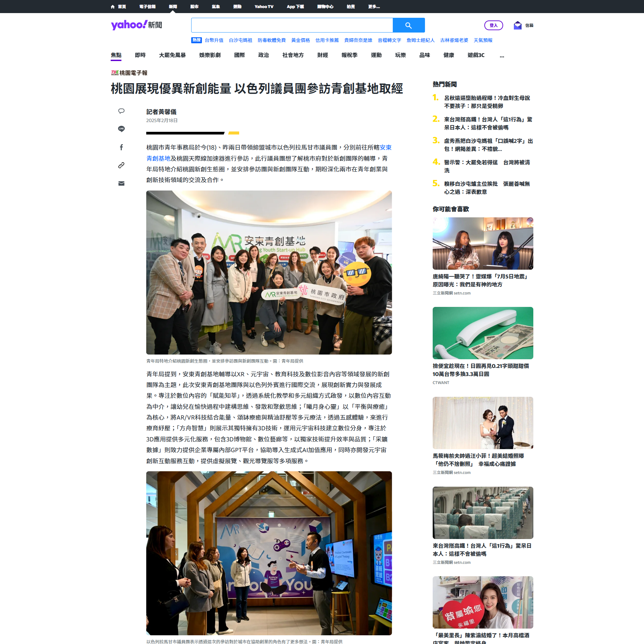Open 氣象 in top bar
Viewport: 644px width, 644px height.
(216, 7)
